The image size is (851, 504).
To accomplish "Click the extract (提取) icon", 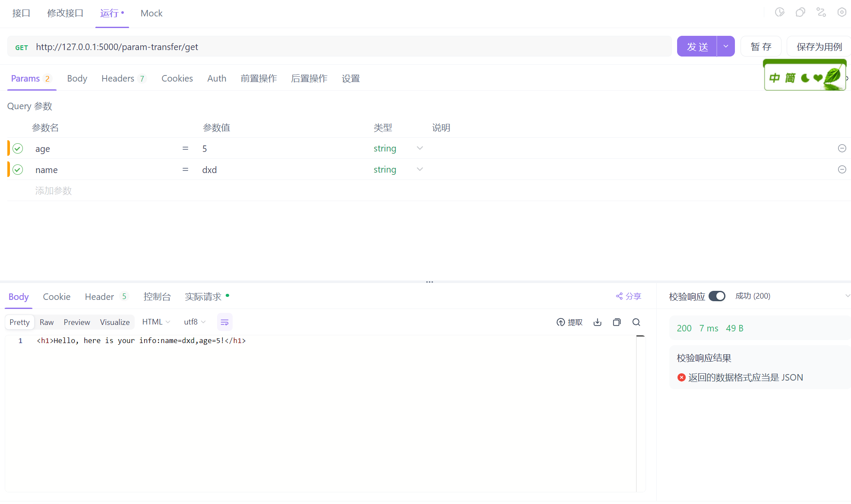I will 569,322.
